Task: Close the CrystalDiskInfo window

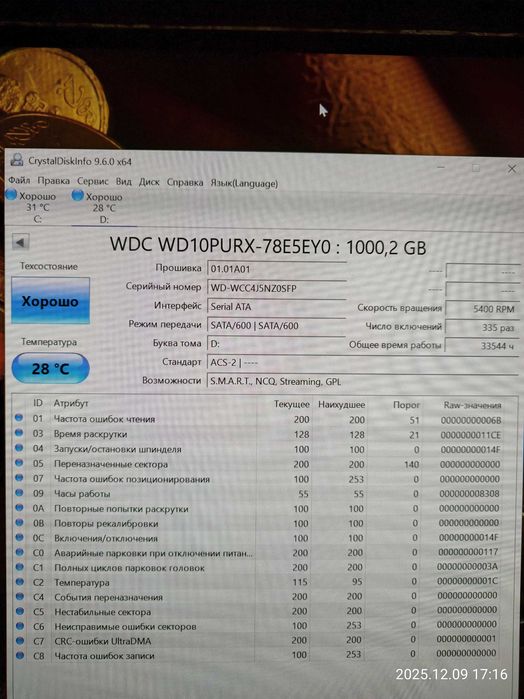Action: (512, 169)
